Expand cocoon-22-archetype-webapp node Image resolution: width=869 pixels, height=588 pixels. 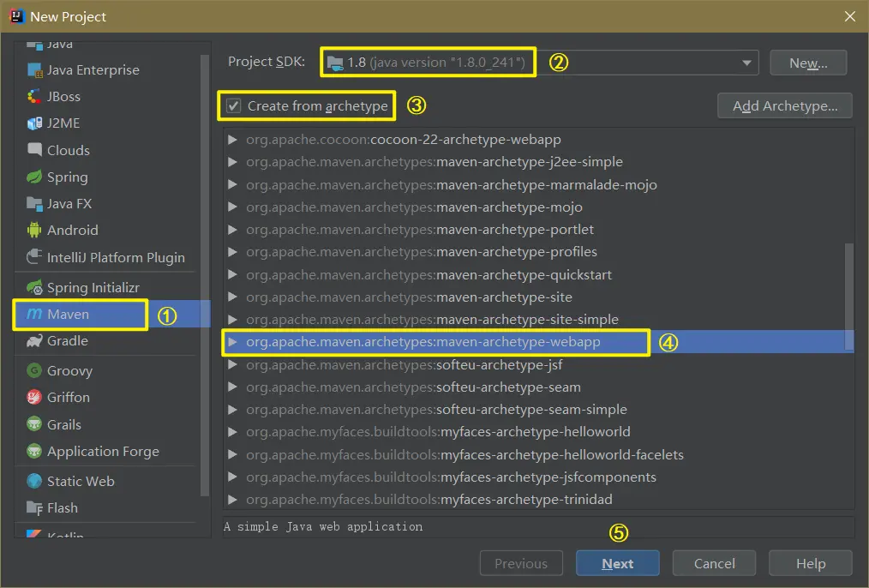pos(233,139)
